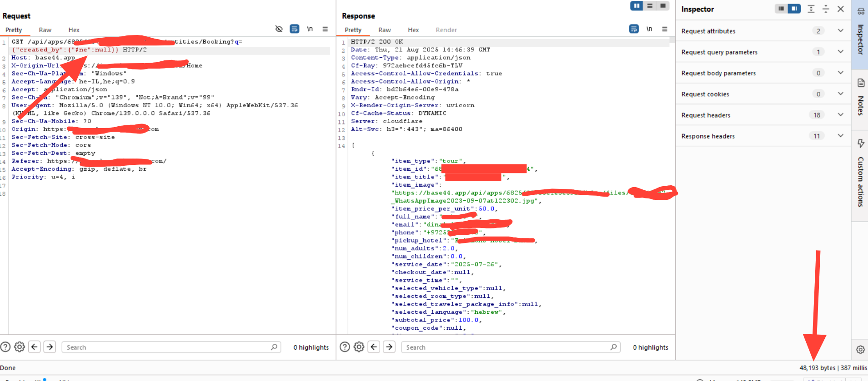Open sidebar settings gear at bottom right

(x=860, y=350)
